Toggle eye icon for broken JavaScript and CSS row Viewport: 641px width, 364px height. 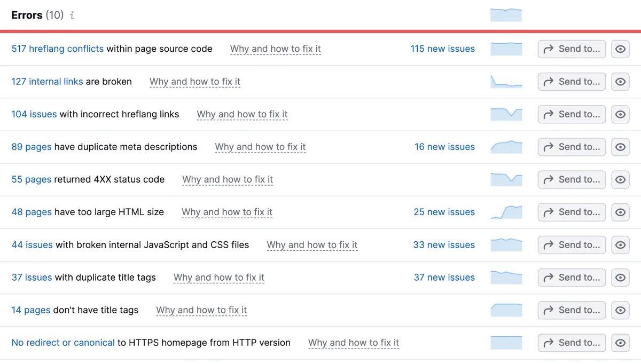coord(620,245)
